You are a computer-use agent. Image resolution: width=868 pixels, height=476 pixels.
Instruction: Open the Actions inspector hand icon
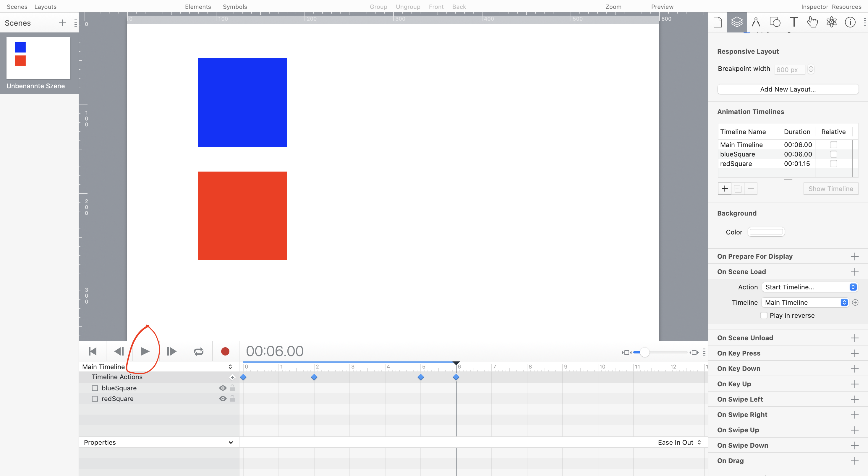point(812,22)
